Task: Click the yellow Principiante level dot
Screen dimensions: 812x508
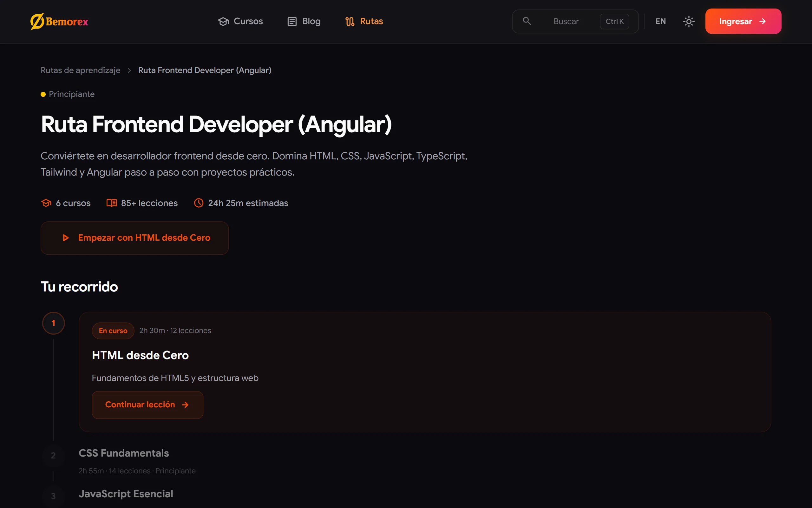Action: (x=43, y=94)
